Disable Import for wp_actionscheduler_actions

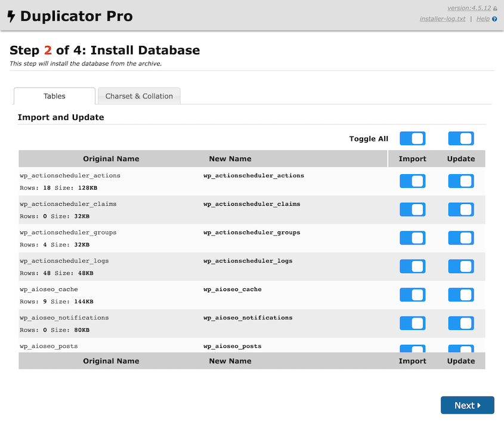(412, 181)
